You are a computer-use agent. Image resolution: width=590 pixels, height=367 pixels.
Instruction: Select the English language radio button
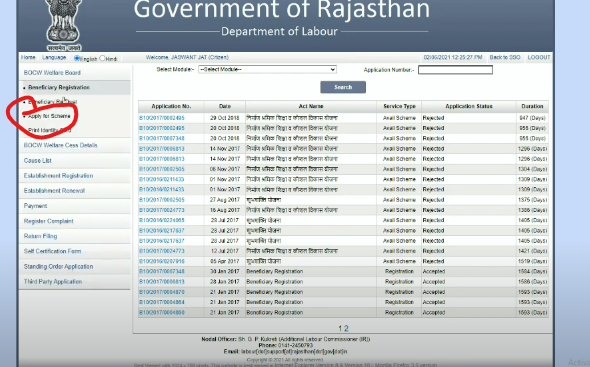click(77, 58)
